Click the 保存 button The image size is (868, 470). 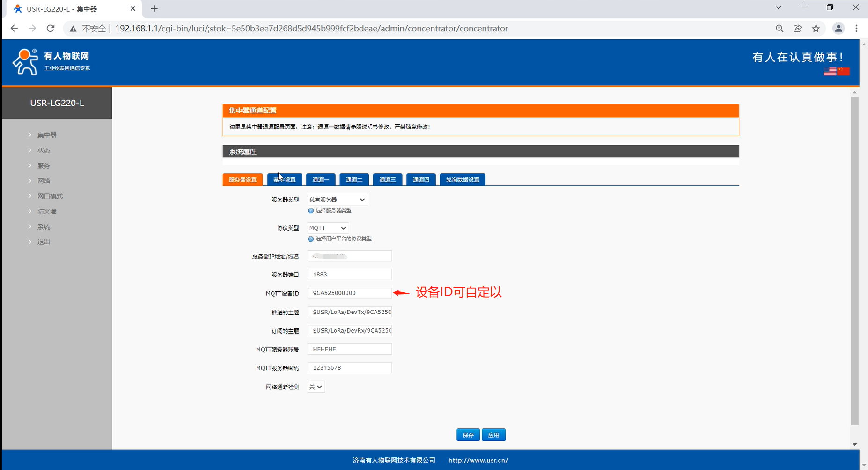(468, 435)
